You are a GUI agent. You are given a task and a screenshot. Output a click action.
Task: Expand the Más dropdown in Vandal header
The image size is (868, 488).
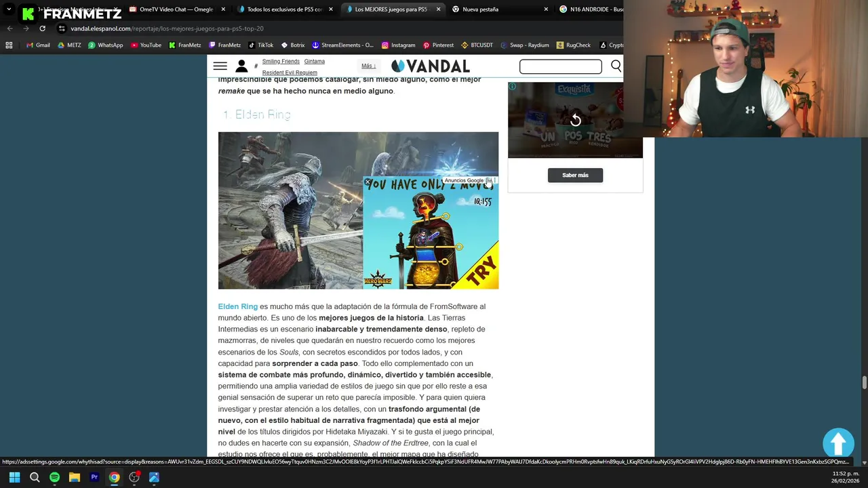[368, 66]
